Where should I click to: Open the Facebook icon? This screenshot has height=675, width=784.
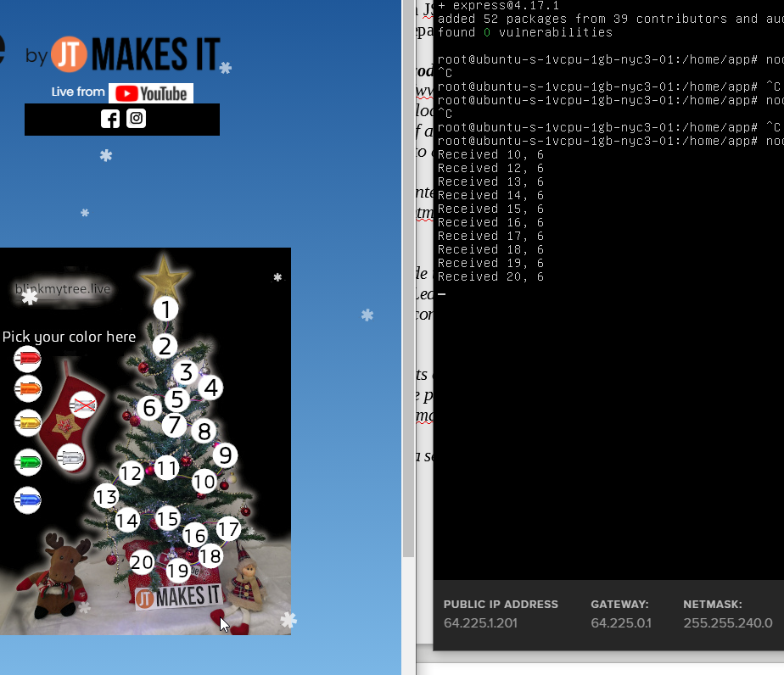pos(109,119)
